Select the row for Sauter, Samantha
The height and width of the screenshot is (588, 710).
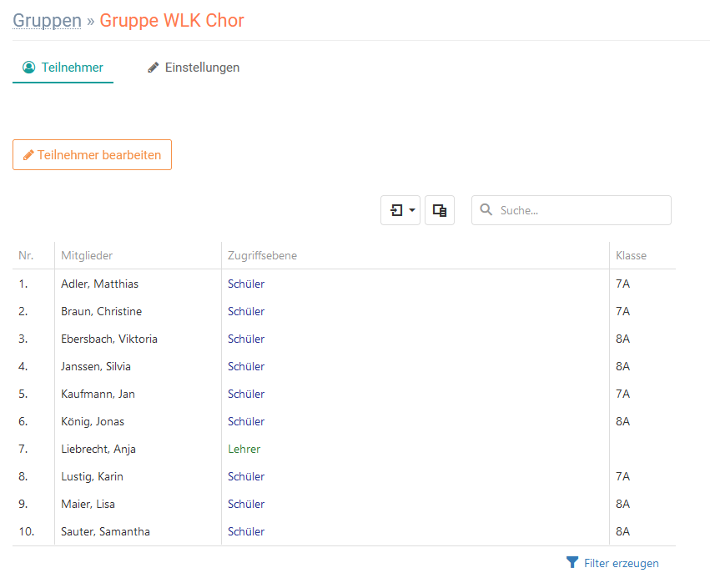tap(344, 531)
